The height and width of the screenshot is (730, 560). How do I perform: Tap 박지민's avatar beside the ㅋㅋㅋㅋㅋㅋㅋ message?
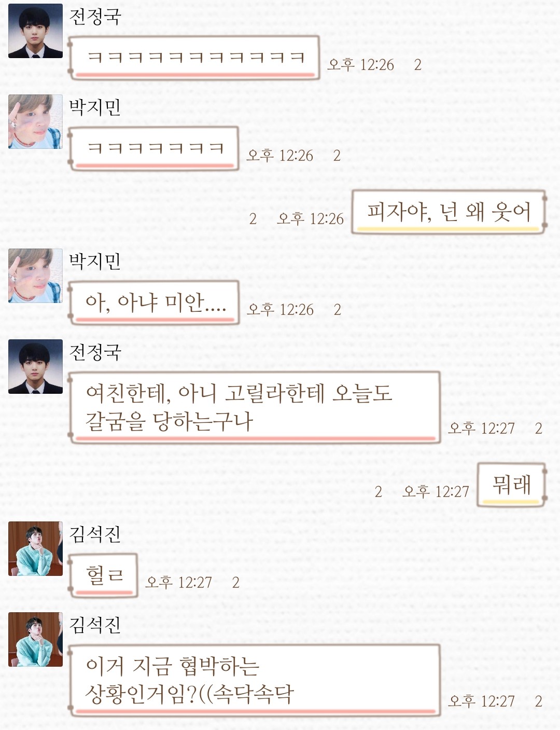35,121
